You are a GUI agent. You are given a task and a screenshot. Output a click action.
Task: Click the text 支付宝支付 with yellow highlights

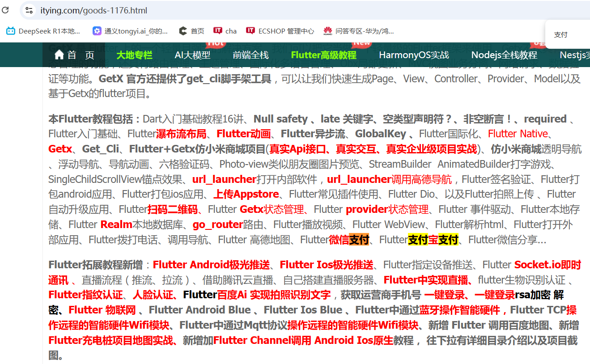click(x=433, y=240)
